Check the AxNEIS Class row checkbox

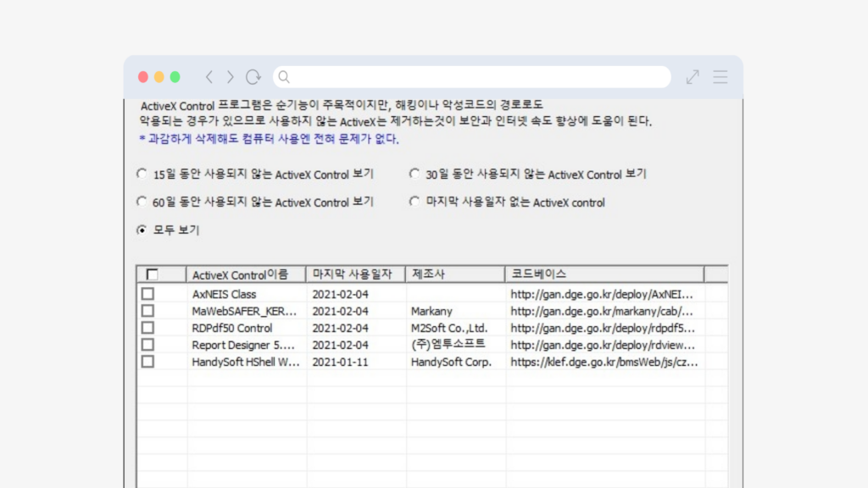click(x=147, y=294)
